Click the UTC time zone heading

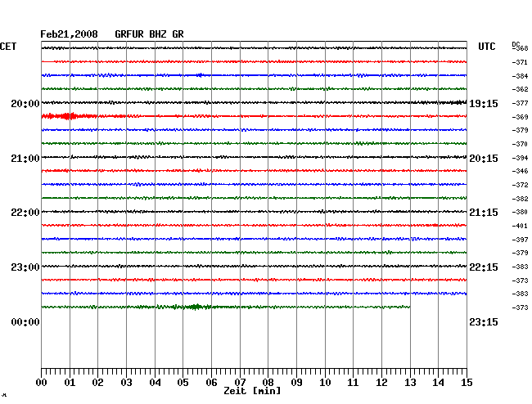[x=486, y=47]
